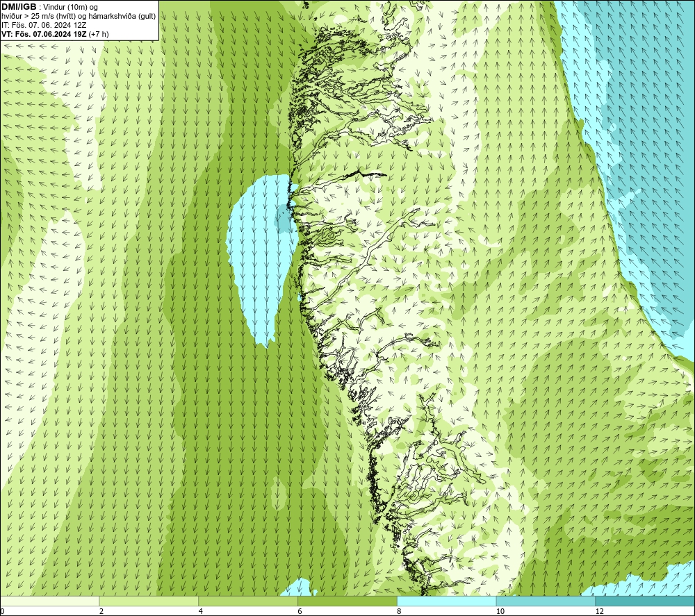Click the 2–4 m/s light green legend swatch
Viewport: 695px width, 616px height.
pos(149,601)
